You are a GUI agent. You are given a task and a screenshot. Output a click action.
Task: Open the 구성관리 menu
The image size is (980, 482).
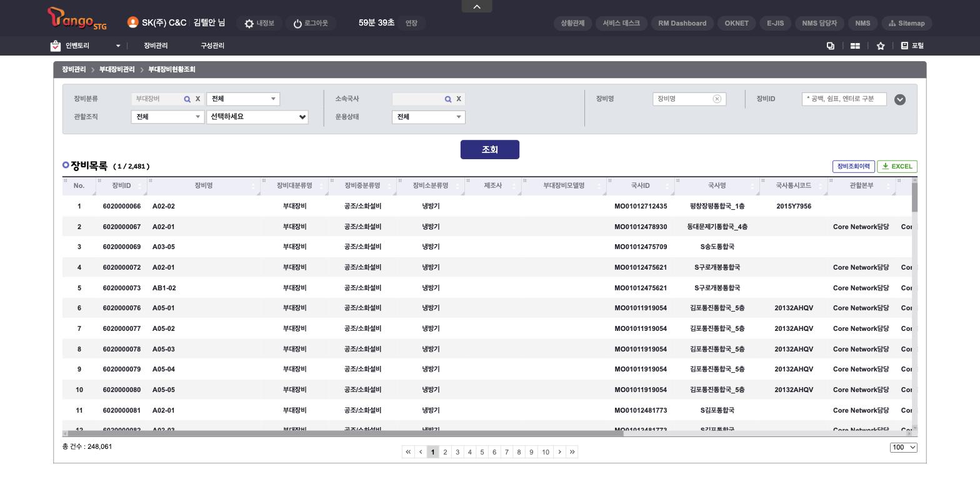click(212, 46)
